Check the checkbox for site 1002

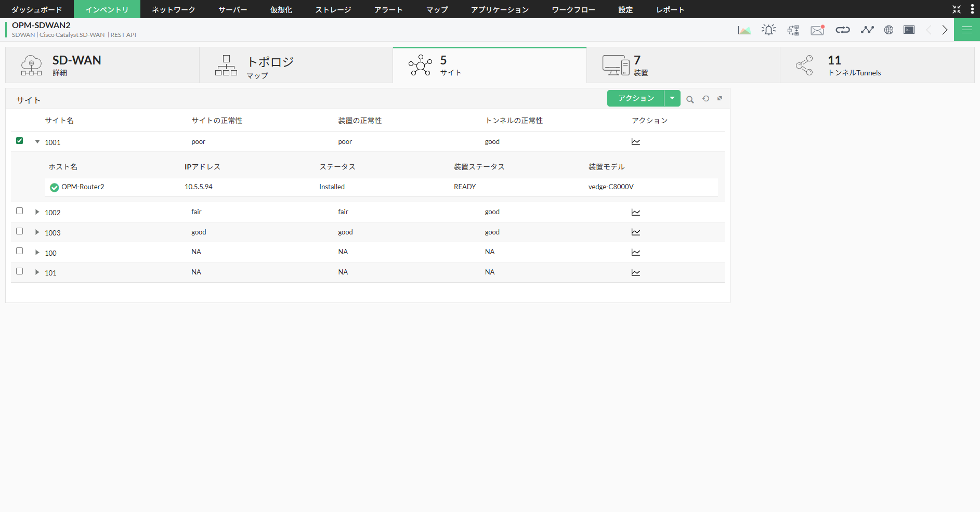tap(20, 211)
